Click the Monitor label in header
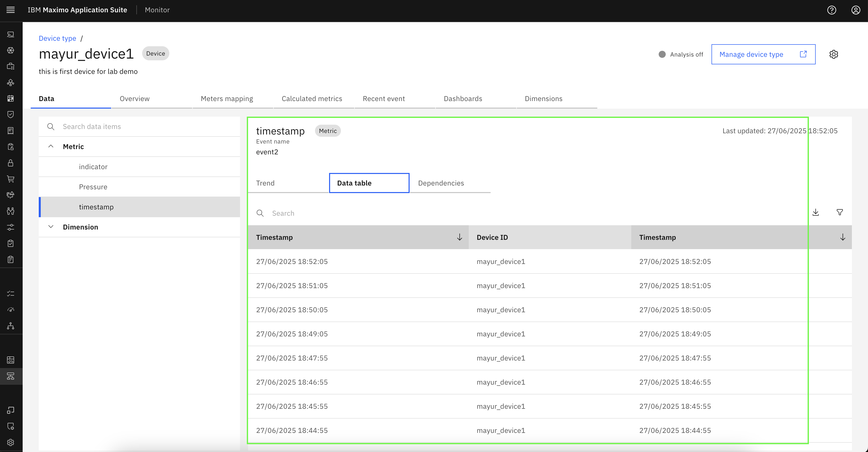The image size is (868, 452). [157, 10]
